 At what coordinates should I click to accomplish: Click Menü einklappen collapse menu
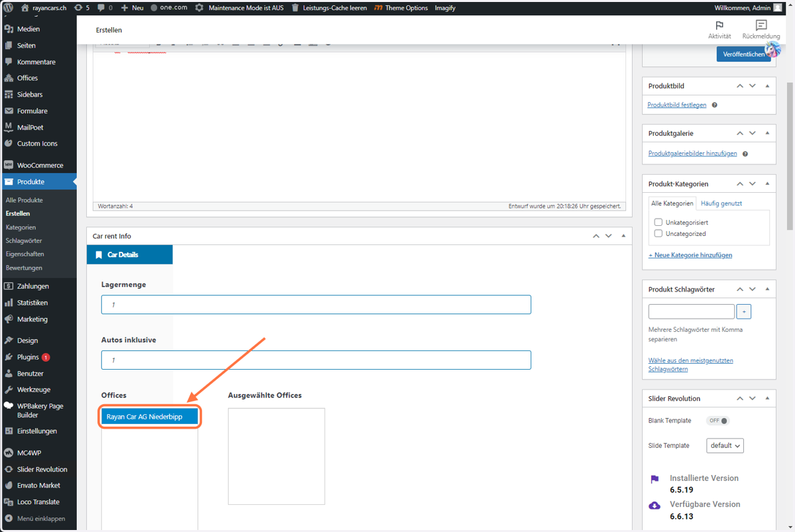(x=34, y=518)
